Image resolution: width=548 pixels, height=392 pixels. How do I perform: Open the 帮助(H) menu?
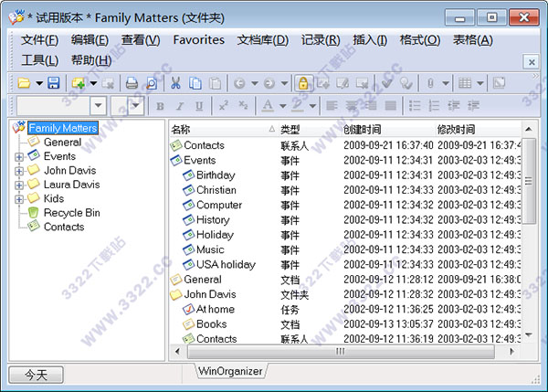[x=91, y=60]
